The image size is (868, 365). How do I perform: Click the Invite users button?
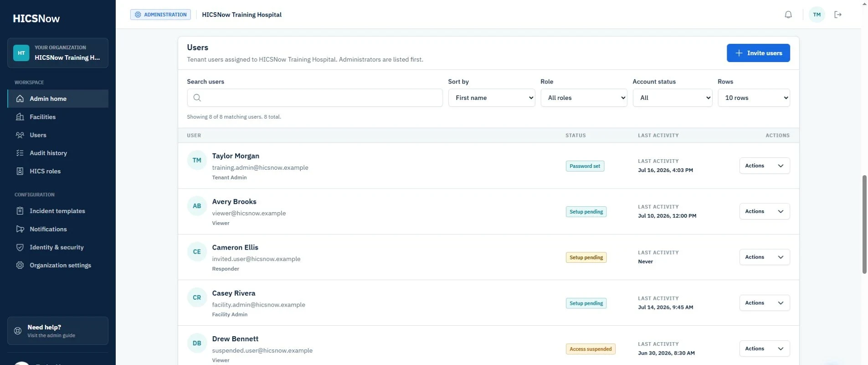(758, 53)
